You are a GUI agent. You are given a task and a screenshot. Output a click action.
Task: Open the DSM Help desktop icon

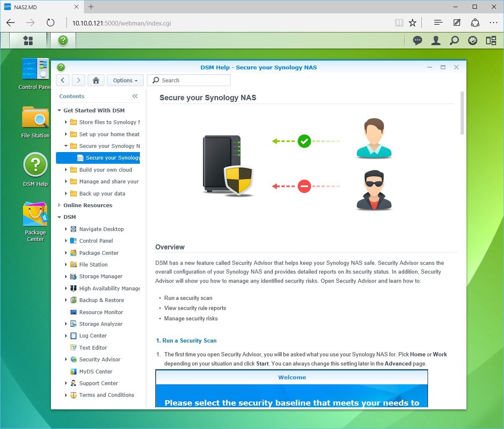[35, 170]
